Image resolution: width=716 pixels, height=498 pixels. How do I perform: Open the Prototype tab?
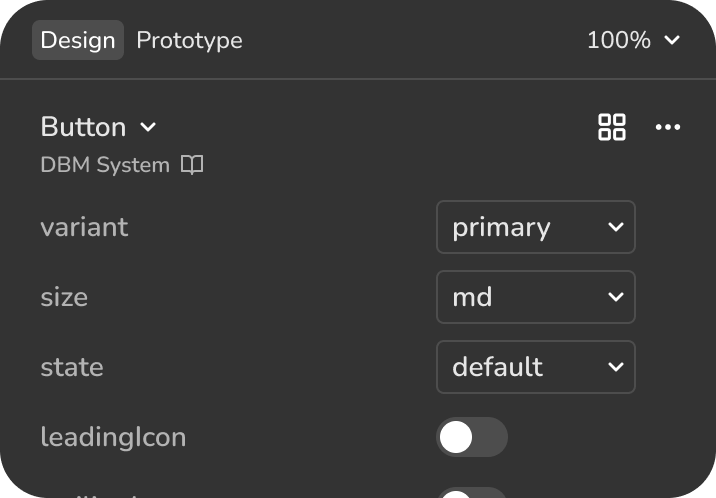(189, 40)
